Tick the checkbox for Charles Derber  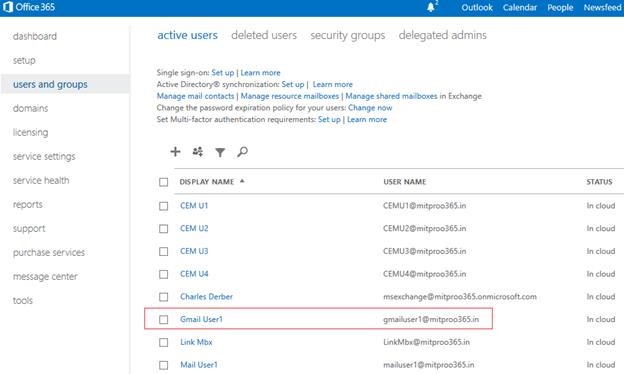coord(164,297)
